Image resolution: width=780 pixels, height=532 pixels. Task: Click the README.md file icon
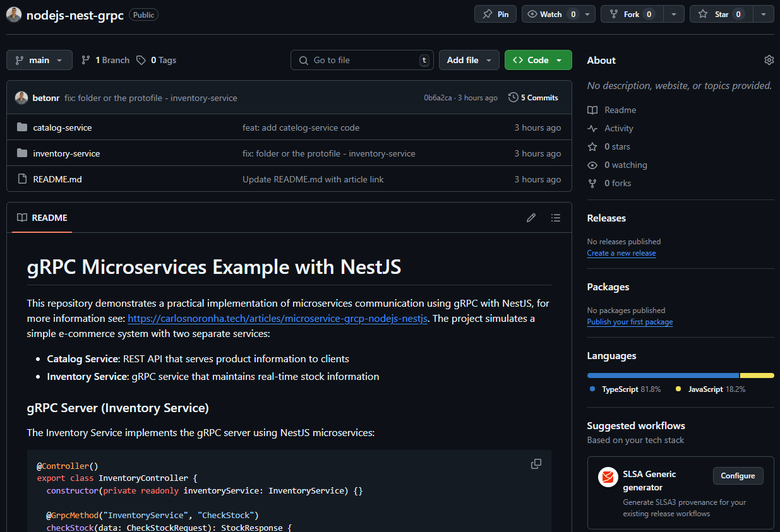[x=22, y=179]
